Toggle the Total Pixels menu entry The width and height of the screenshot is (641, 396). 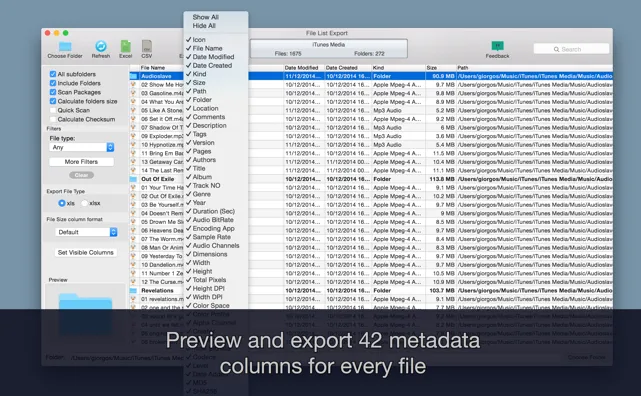click(x=215, y=280)
